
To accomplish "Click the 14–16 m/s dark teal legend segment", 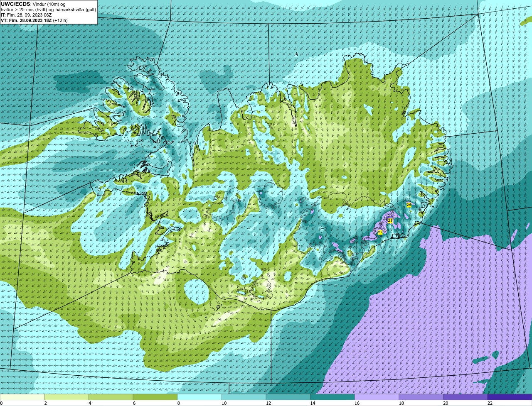I will click(332, 397).
